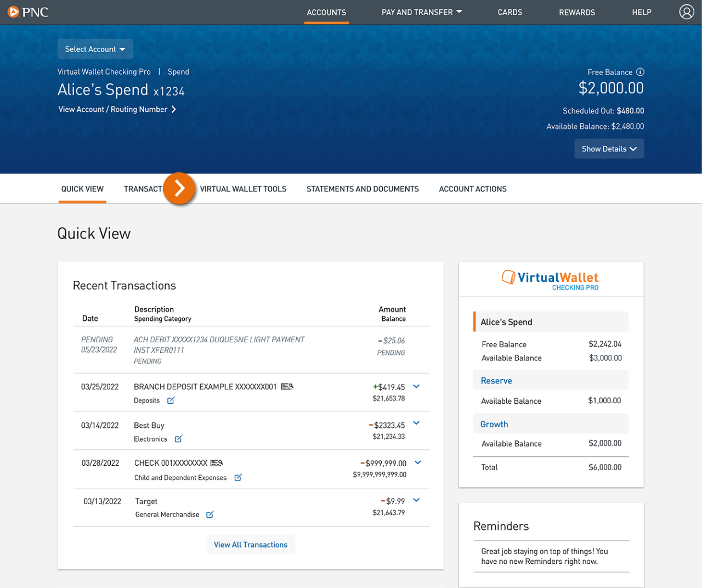Viewport: 702px width, 588px height.
Task: Click the orange arrow on the tab bar
Action: pyautogui.click(x=179, y=188)
